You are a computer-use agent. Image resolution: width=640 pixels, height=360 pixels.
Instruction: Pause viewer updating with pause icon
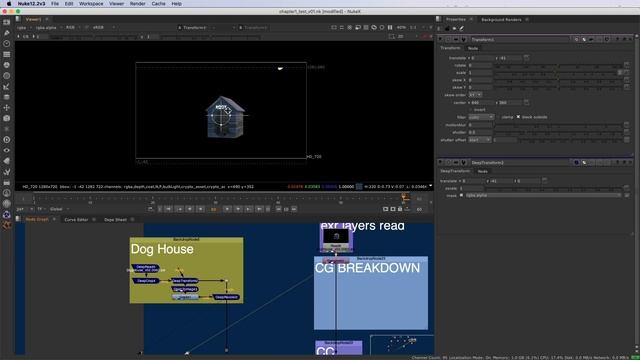click(390, 27)
